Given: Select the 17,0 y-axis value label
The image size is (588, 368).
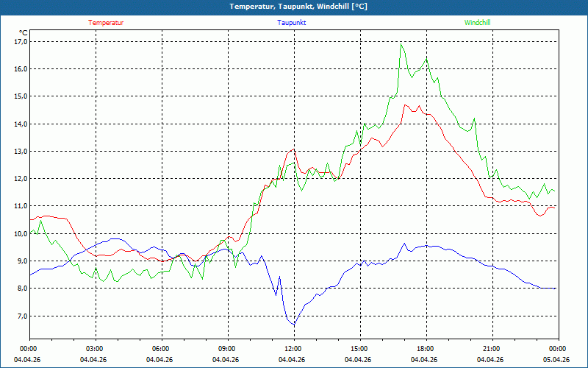Looking at the screenshot, I should (x=21, y=42).
